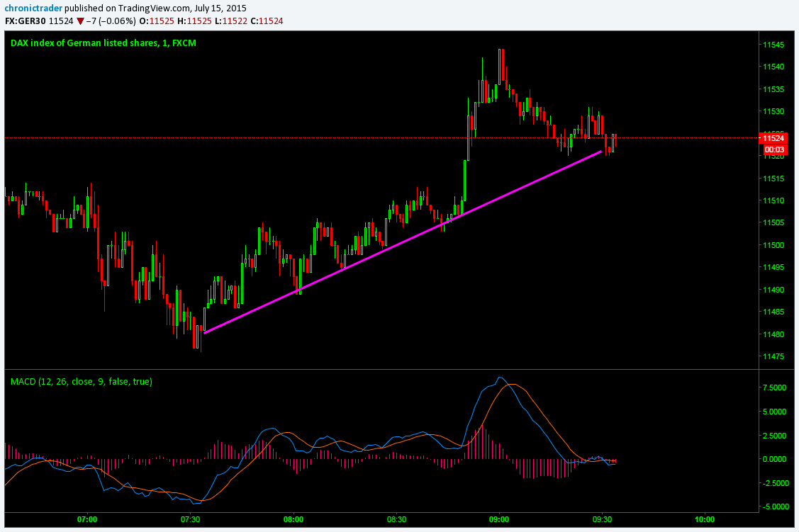Click the red down-arrow change indicator
The height and width of the screenshot is (532, 799).
[80, 21]
